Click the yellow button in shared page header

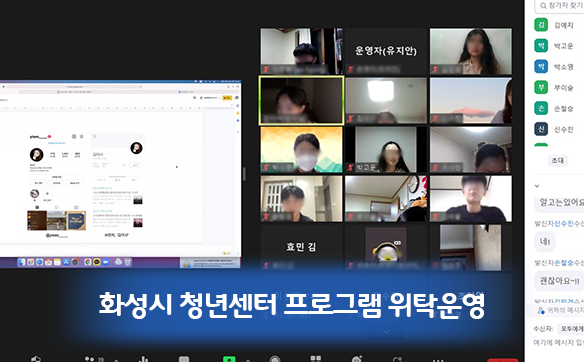tap(227, 98)
